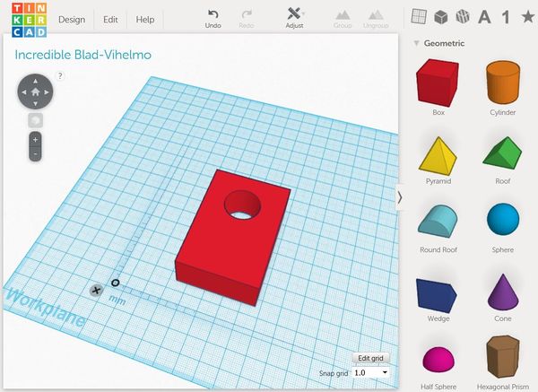538x392 pixels.
Task: Toggle the perspective view cube button
Action: (35, 118)
